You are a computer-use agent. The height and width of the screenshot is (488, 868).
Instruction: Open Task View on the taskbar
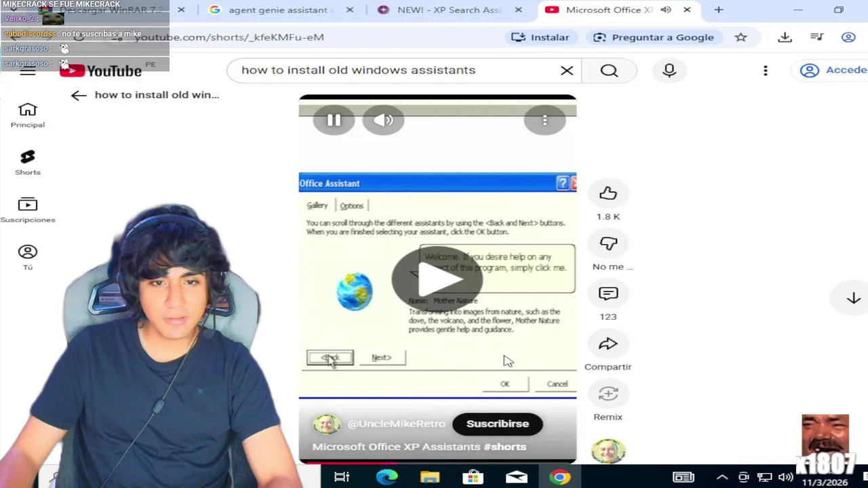(x=342, y=477)
